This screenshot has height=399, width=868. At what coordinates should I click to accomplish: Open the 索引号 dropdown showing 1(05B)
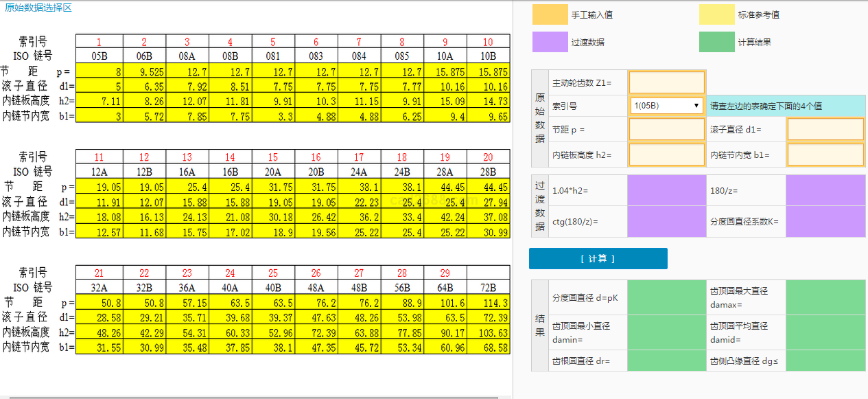tap(666, 106)
